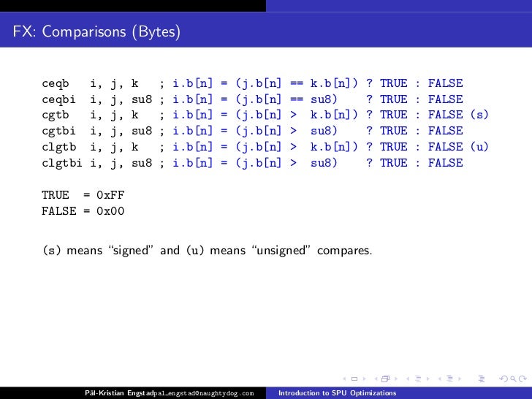Screen dimensions: 532x399
Task: Click the magnifier search icon
Action: (x=513, y=379)
